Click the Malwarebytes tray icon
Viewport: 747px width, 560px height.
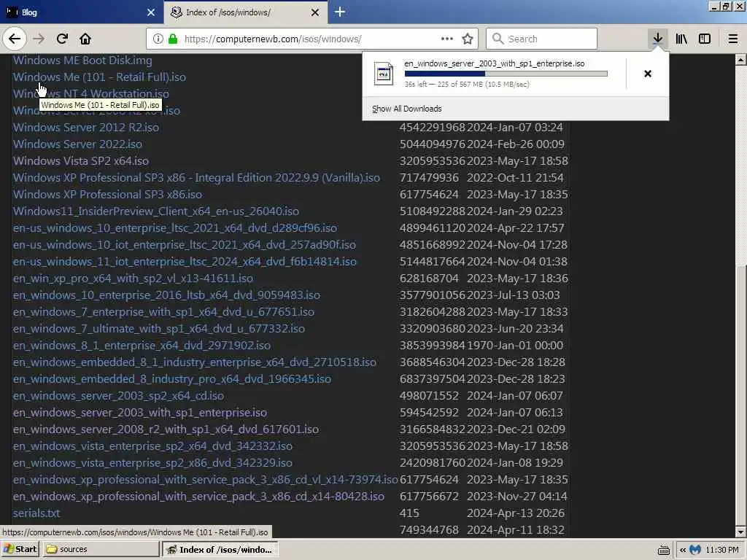[695, 550]
